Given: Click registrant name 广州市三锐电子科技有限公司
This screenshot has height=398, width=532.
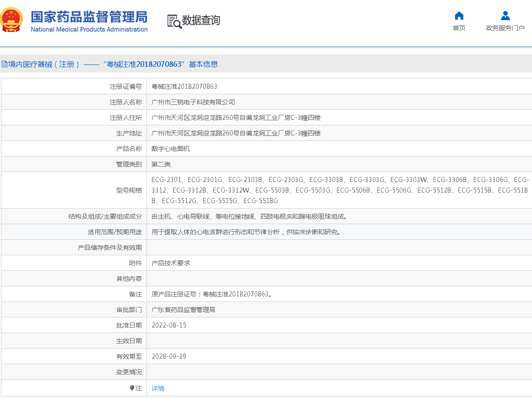Looking at the screenshot, I should coord(193,102).
